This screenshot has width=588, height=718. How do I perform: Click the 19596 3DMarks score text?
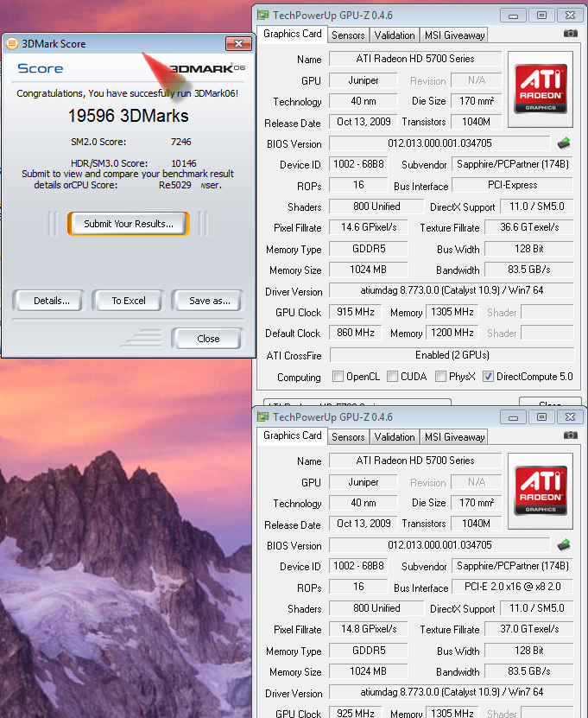(128, 116)
